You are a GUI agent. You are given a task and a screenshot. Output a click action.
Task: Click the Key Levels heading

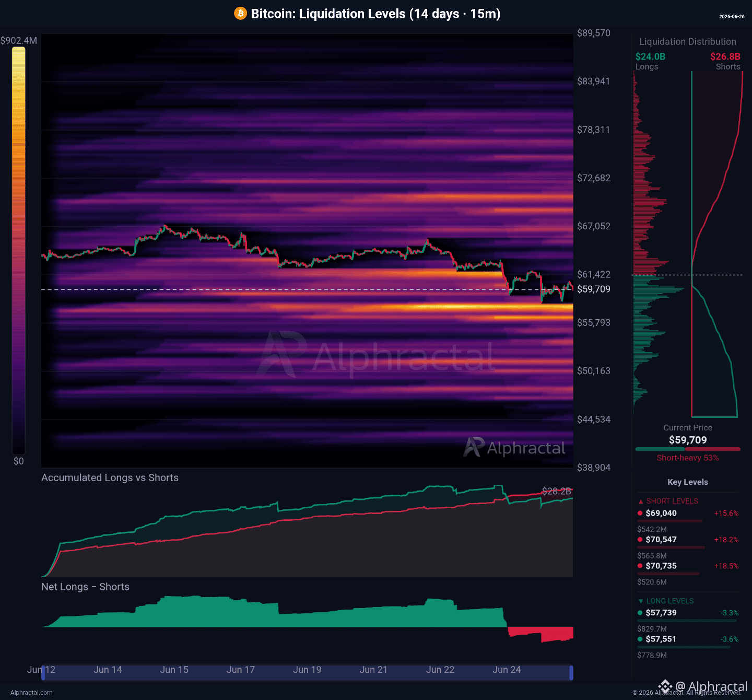(688, 482)
